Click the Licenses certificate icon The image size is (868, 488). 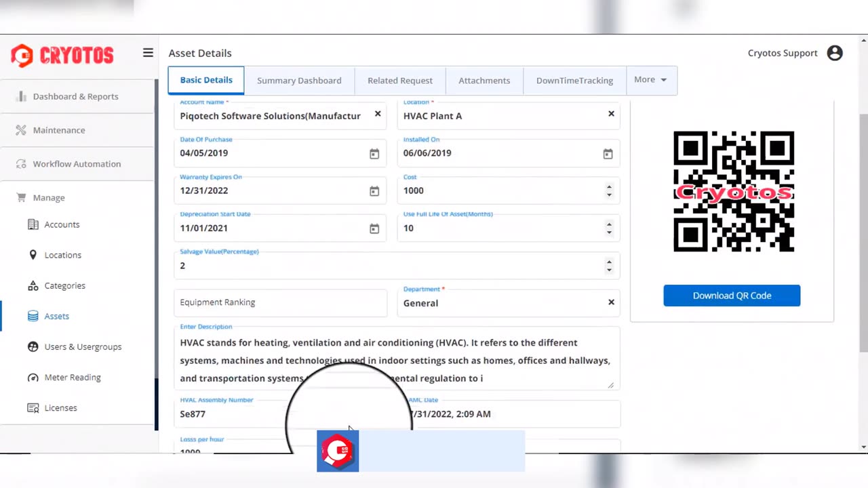(33, 408)
